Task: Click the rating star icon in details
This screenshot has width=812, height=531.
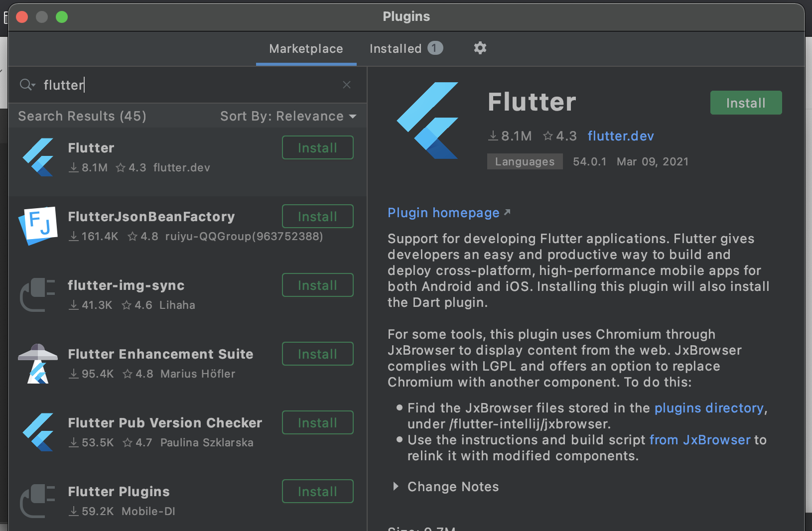Action: pos(548,135)
